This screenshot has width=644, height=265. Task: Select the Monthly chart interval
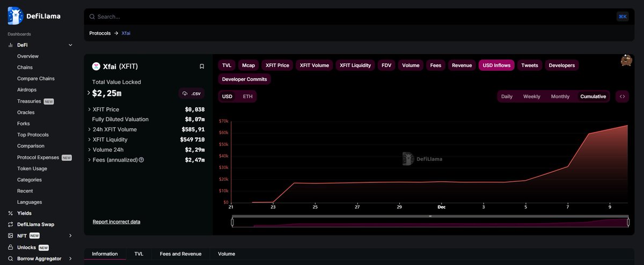click(560, 97)
